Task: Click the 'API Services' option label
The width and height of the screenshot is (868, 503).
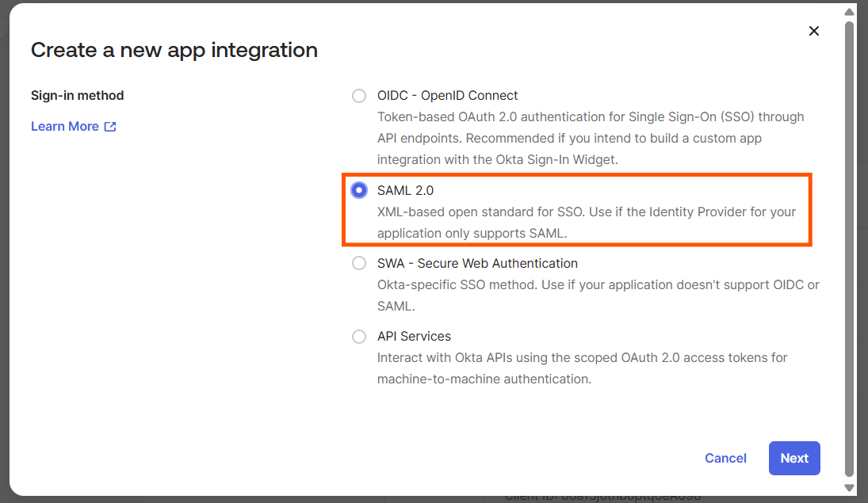Action: click(414, 337)
